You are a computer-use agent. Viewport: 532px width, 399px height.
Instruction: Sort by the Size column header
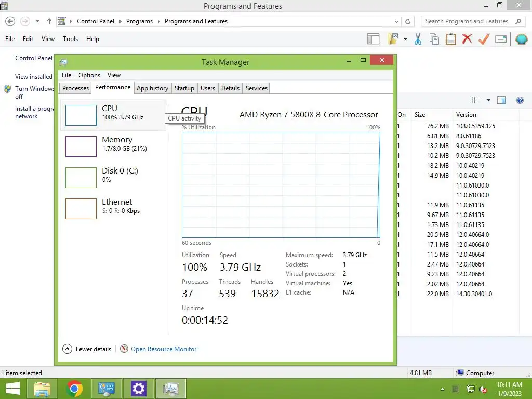432,115
